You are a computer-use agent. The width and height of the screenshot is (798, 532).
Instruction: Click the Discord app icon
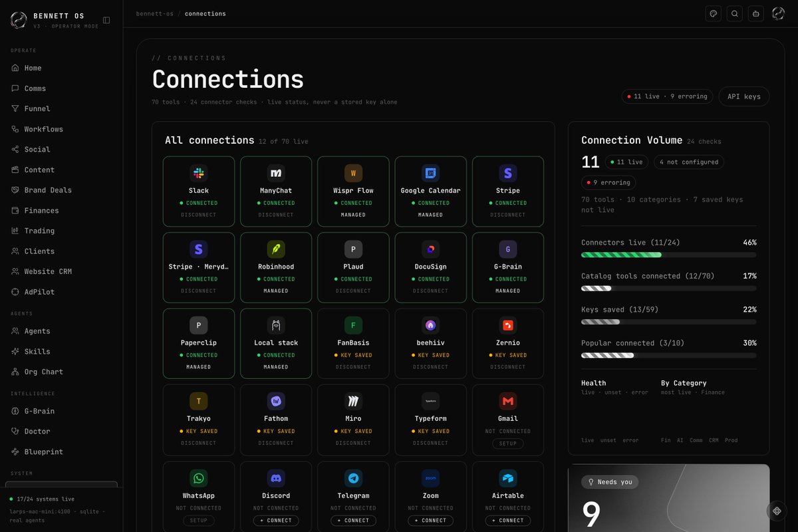(x=276, y=478)
